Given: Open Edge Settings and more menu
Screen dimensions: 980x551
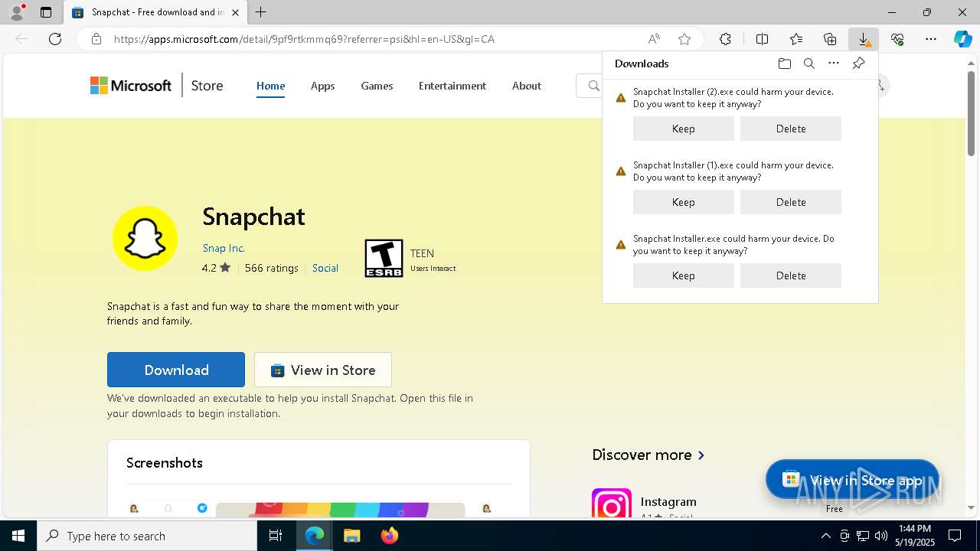Looking at the screenshot, I should [x=931, y=39].
